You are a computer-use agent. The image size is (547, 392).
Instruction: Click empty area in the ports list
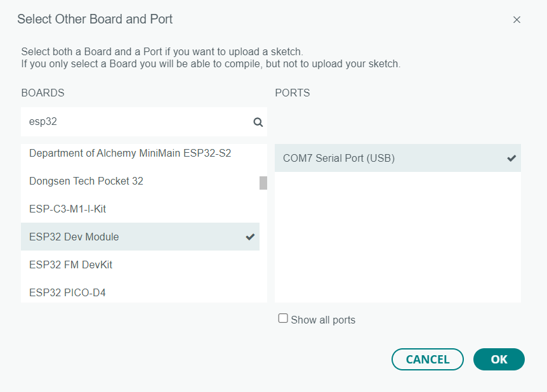(x=397, y=241)
